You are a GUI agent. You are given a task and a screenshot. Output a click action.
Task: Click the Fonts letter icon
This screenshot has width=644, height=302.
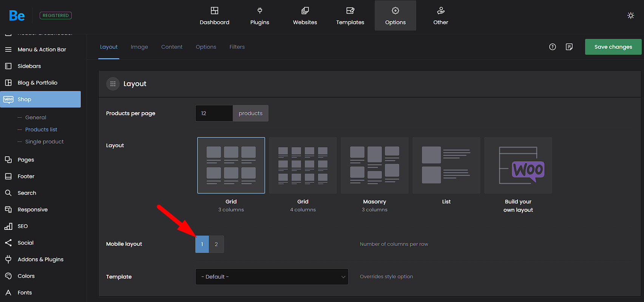8,293
